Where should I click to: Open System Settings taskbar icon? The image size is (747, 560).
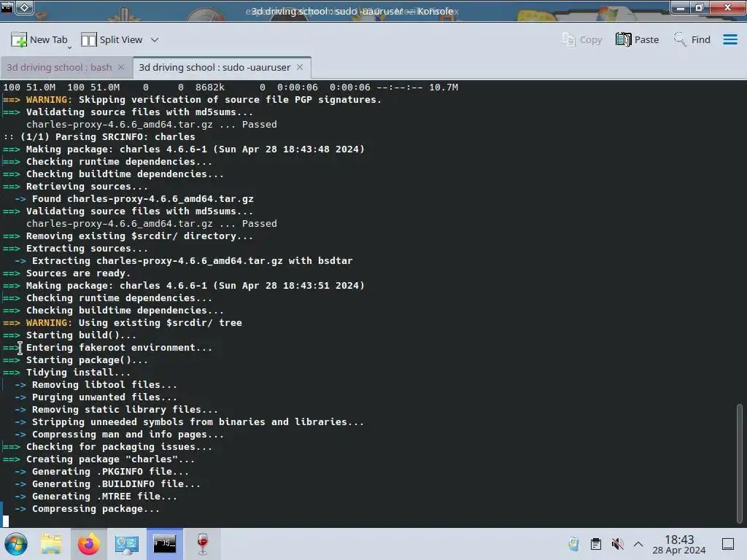pos(127,544)
